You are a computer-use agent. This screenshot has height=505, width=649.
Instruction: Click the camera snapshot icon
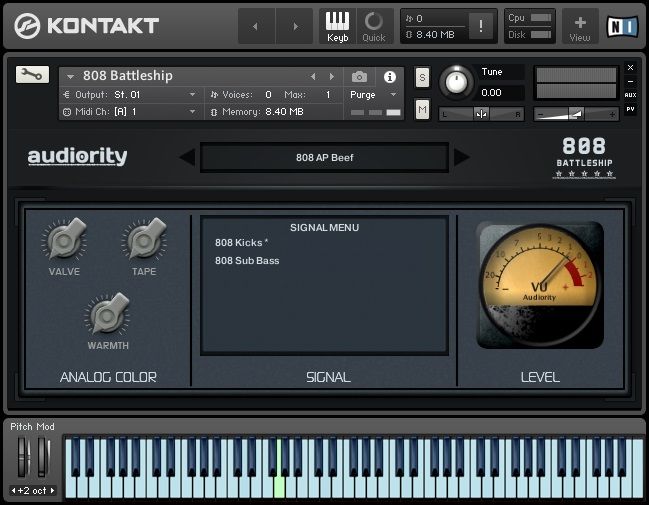tap(359, 76)
